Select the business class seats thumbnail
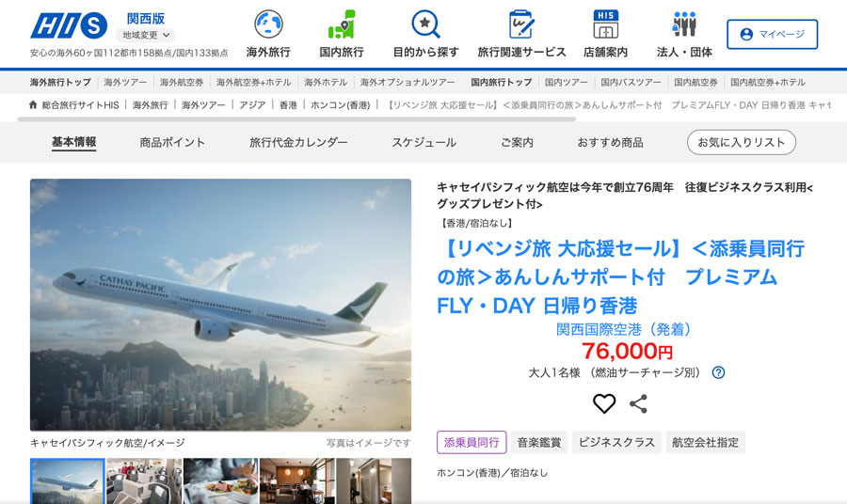The width and height of the screenshot is (847, 504). pos(144,481)
